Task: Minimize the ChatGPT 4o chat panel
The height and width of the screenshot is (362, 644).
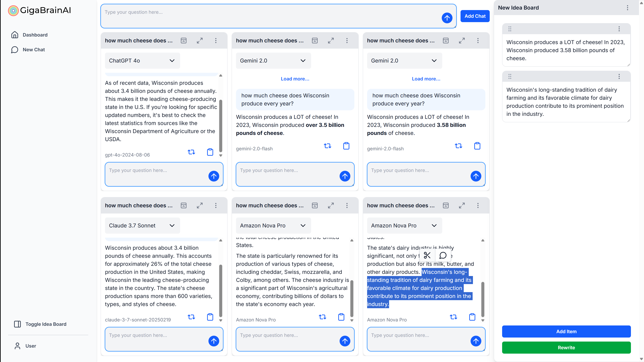Action: 184,40
